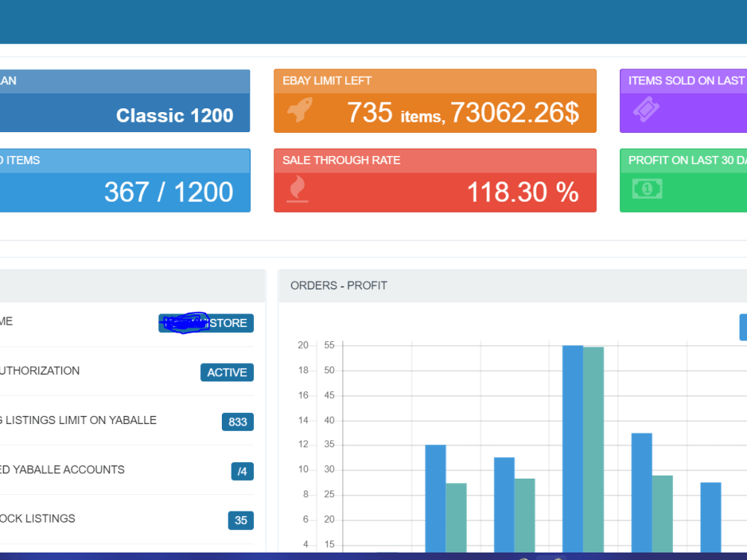Open the PROFIT ON LAST 30 card header
The height and width of the screenshot is (560, 747).
[684, 161]
